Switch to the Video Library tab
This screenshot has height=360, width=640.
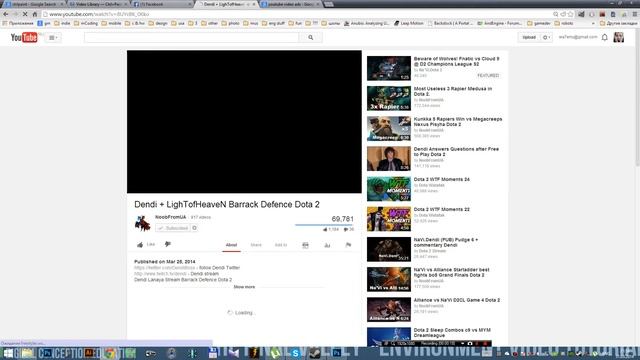point(98,4)
